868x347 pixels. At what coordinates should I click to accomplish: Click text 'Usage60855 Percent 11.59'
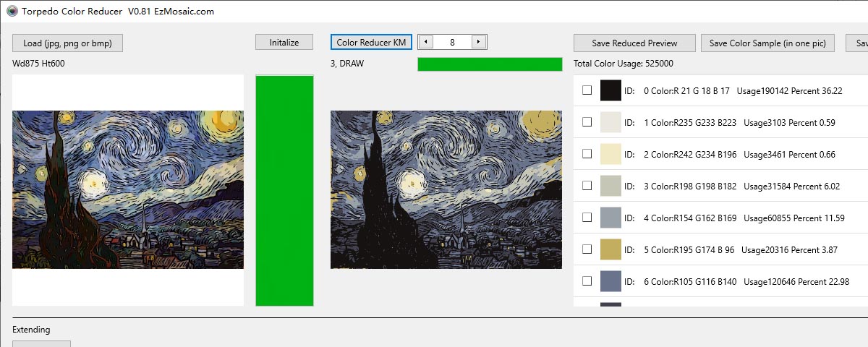click(x=794, y=218)
